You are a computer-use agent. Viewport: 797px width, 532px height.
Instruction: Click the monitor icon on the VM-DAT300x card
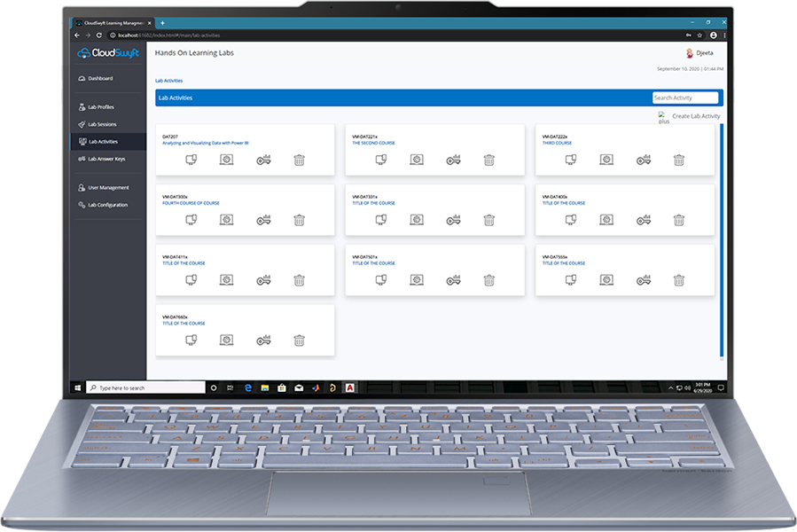(191, 220)
